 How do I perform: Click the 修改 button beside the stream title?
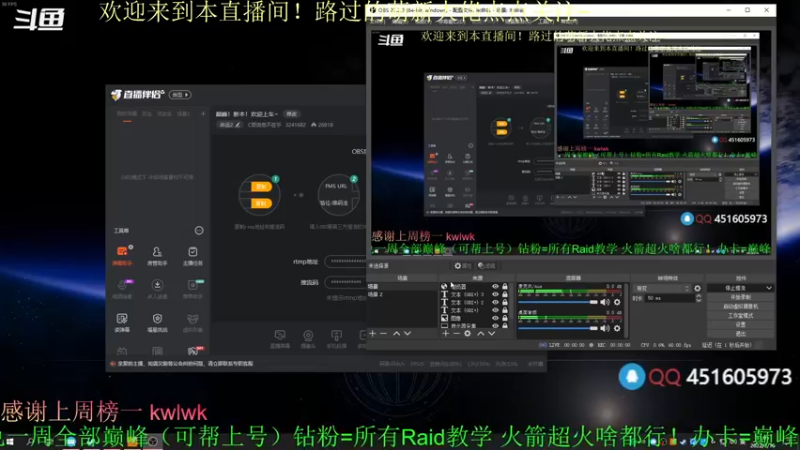291,114
